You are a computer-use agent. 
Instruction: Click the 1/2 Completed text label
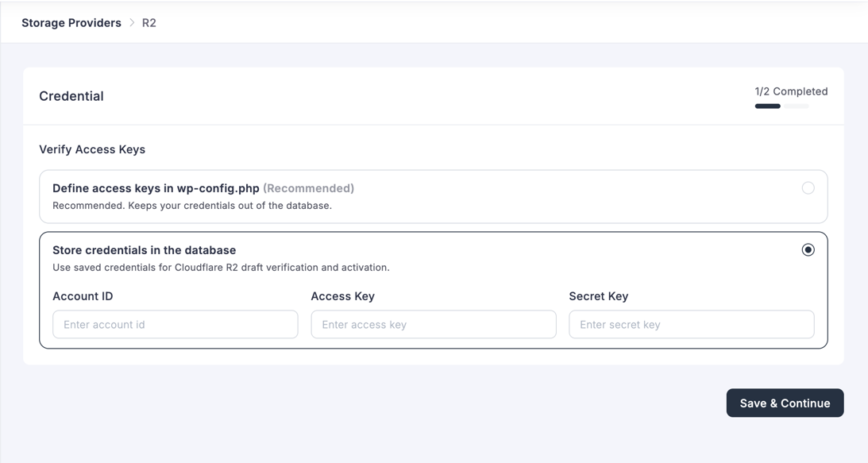coord(791,91)
